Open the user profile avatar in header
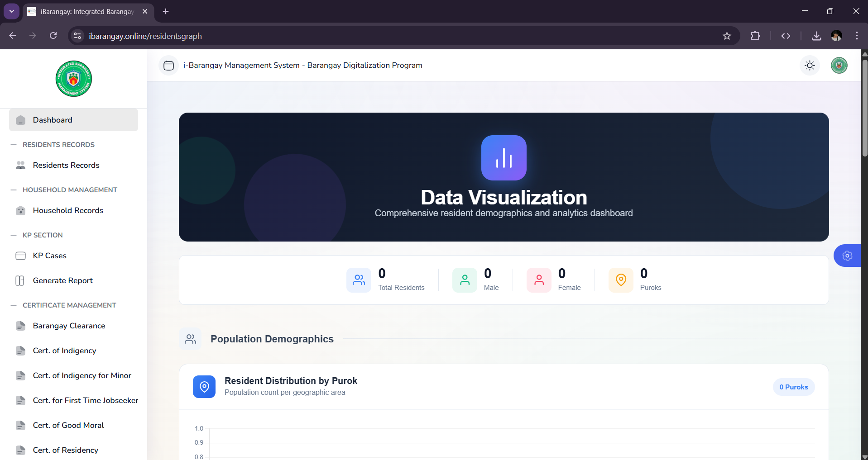The width and height of the screenshot is (868, 460). click(839, 66)
